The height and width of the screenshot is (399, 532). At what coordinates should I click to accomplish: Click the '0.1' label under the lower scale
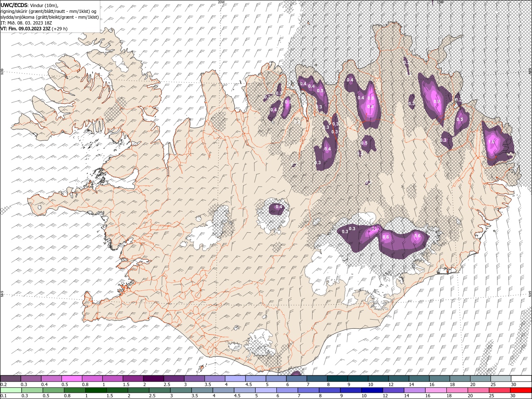[x=3, y=396]
